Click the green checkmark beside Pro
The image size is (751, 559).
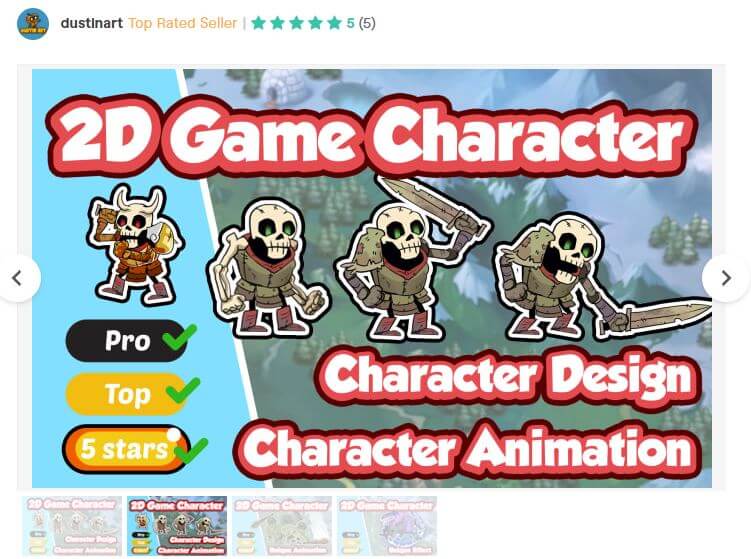tap(179, 337)
